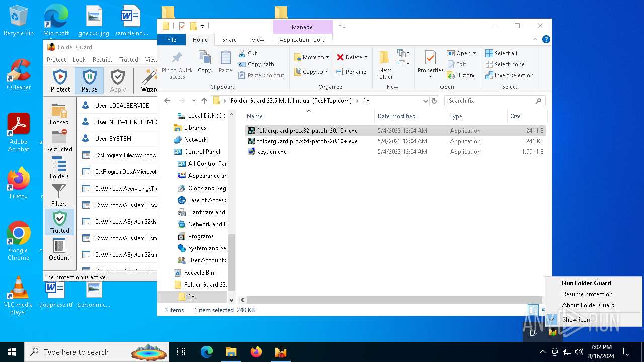Click Pin to Quick access in ribbon
The width and height of the screenshot is (644, 362).
[177, 65]
